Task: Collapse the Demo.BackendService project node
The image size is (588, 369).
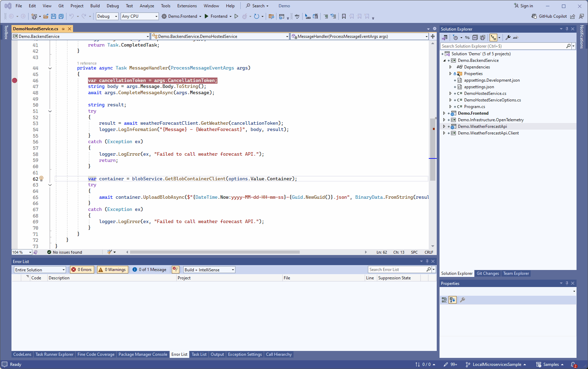Action: [444, 60]
